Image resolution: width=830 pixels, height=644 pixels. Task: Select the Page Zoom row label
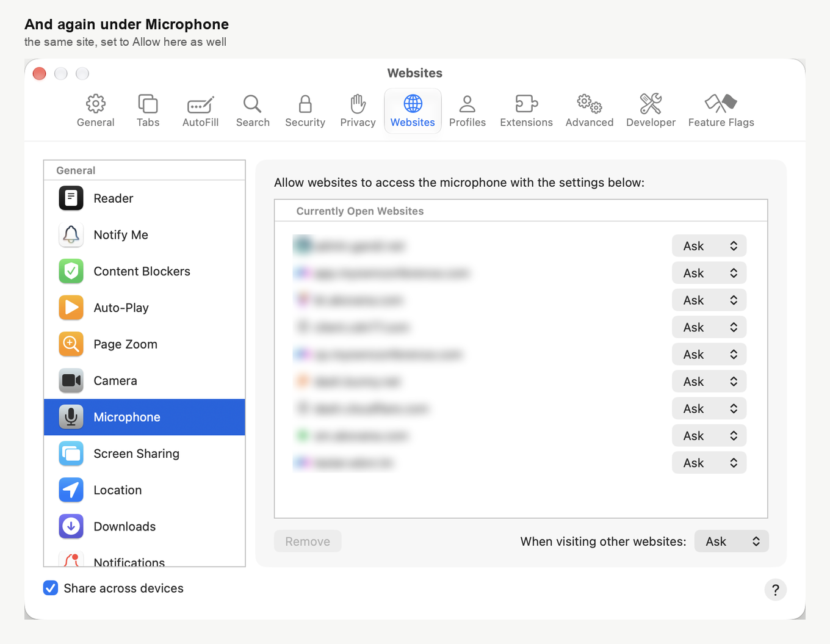(126, 344)
